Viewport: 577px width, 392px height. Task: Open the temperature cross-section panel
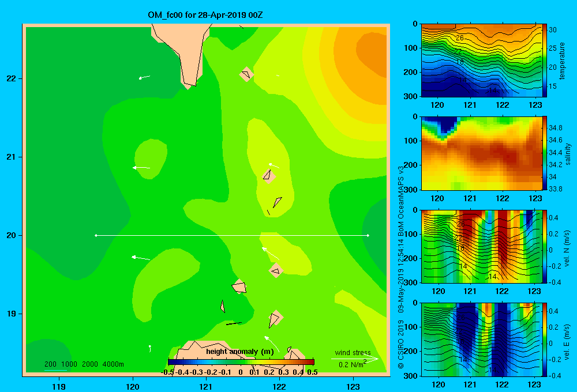[481, 61]
